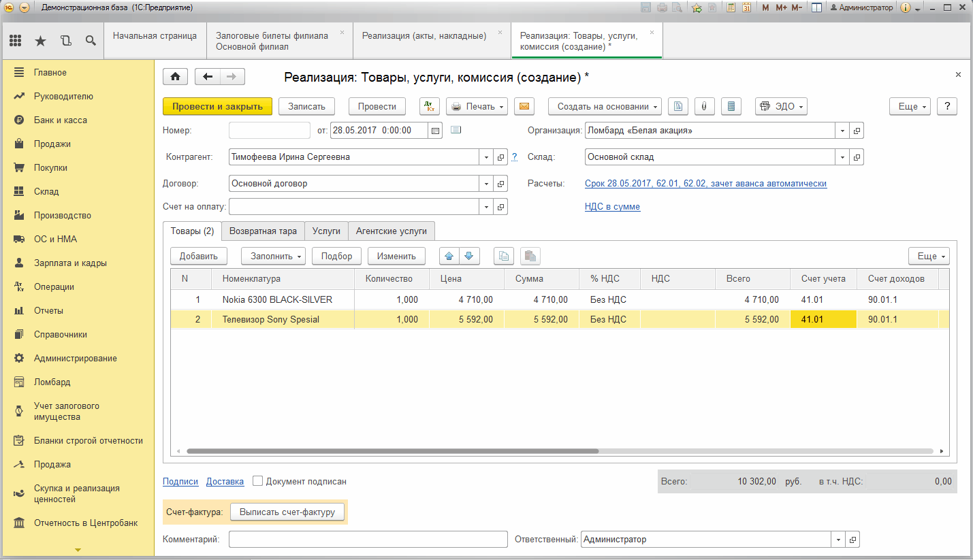Image resolution: width=973 pixels, height=560 pixels.
Task: Navigate back with the left arrow
Action: 208,77
